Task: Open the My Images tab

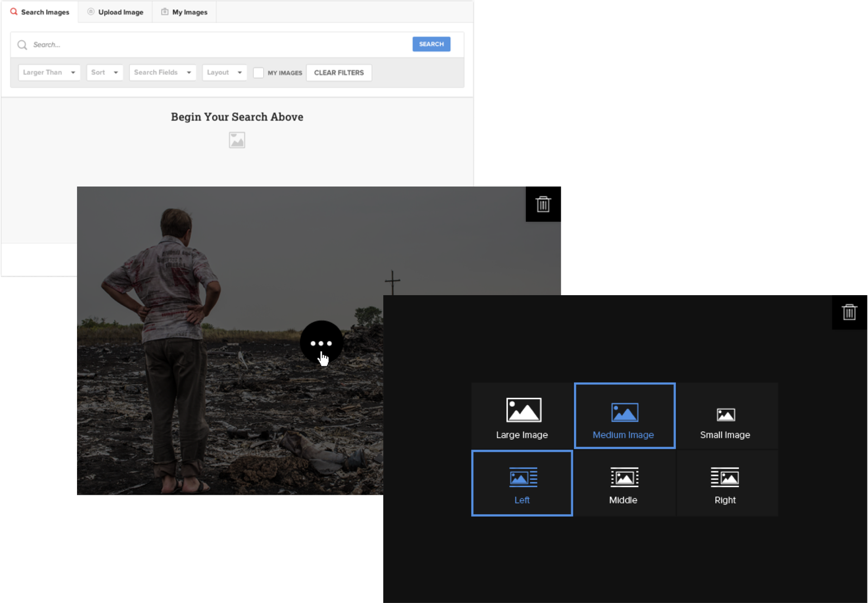Action: 184,12
